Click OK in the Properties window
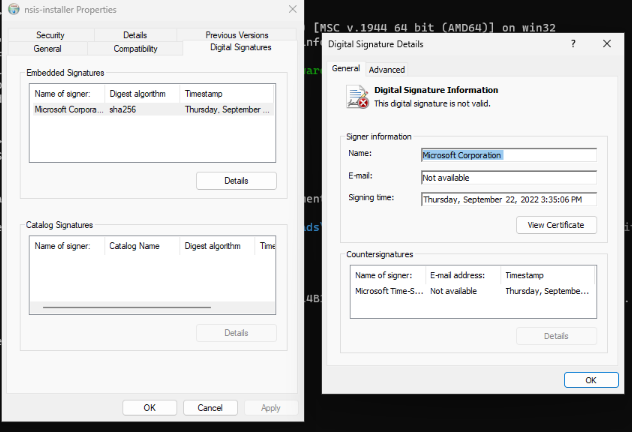This screenshot has width=632, height=432. (150, 408)
